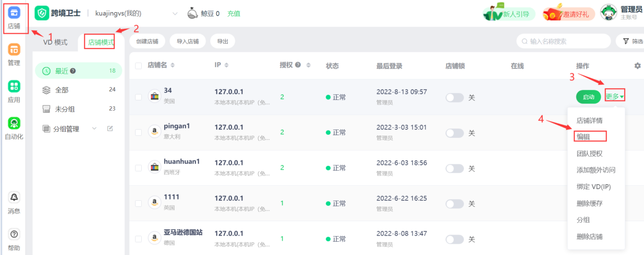Switch to the VD 模式 tab
This screenshot has width=644, height=255.
click(55, 42)
